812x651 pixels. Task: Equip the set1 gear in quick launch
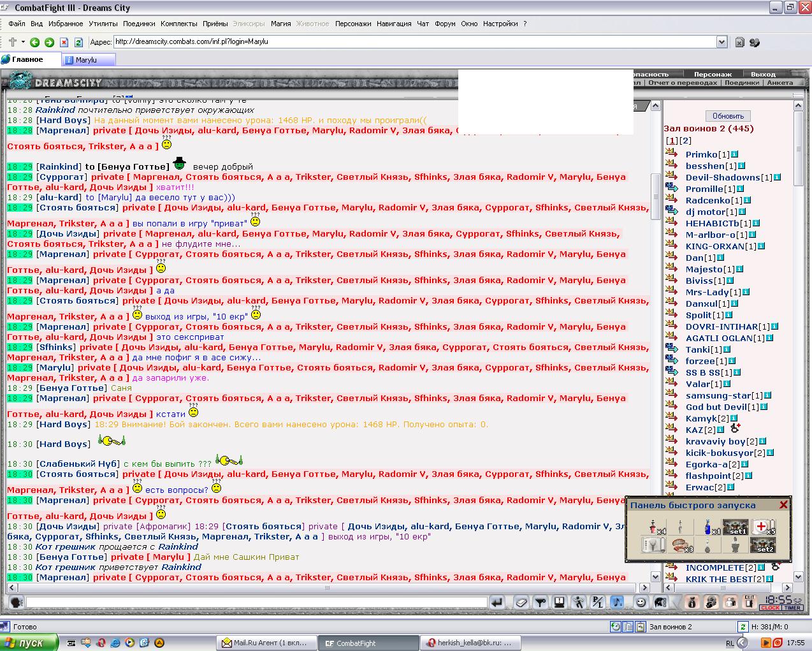(735, 527)
